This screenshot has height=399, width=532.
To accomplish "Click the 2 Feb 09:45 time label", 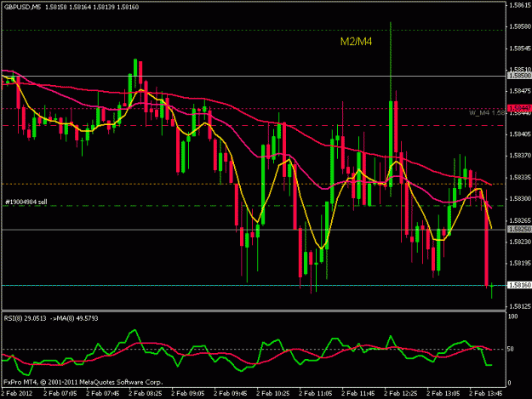I will coord(230,394).
